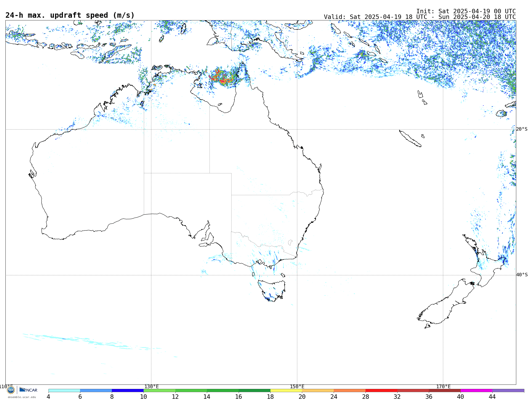Select the magenta 40–44 colorbar segment
Screen dimensions: 532x400
click(476, 390)
